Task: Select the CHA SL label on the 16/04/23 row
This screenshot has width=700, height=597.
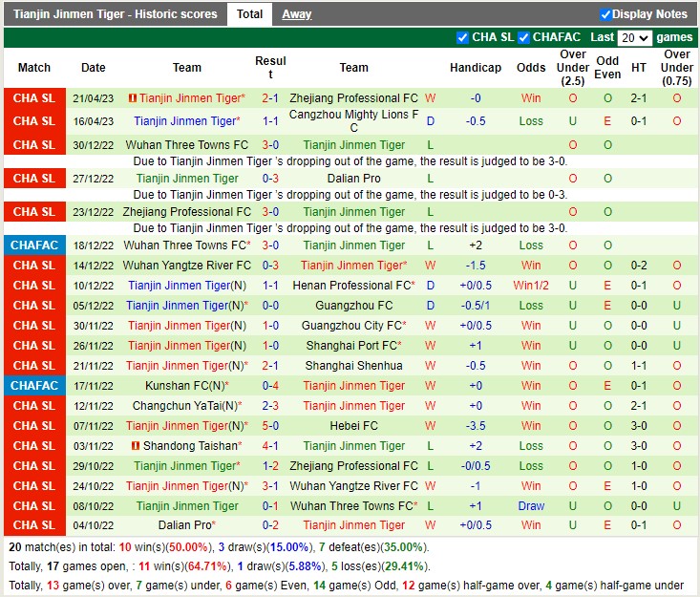Action: click(34, 121)
